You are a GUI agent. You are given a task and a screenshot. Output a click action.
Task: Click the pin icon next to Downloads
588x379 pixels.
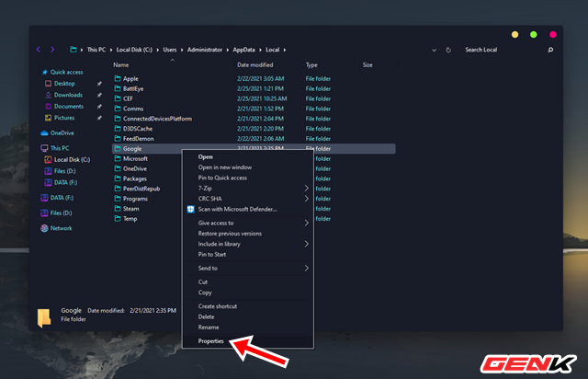tap(99, 95)
